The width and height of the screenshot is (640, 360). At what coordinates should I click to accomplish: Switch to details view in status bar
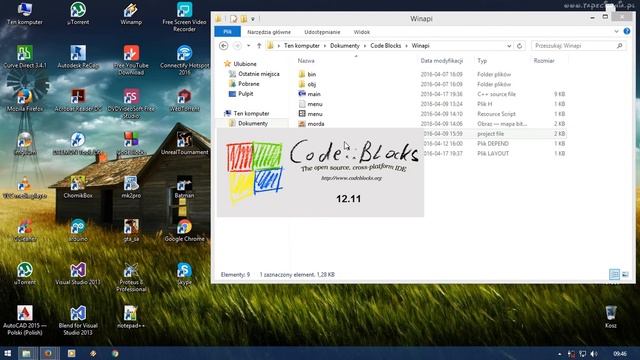[614, 274]
